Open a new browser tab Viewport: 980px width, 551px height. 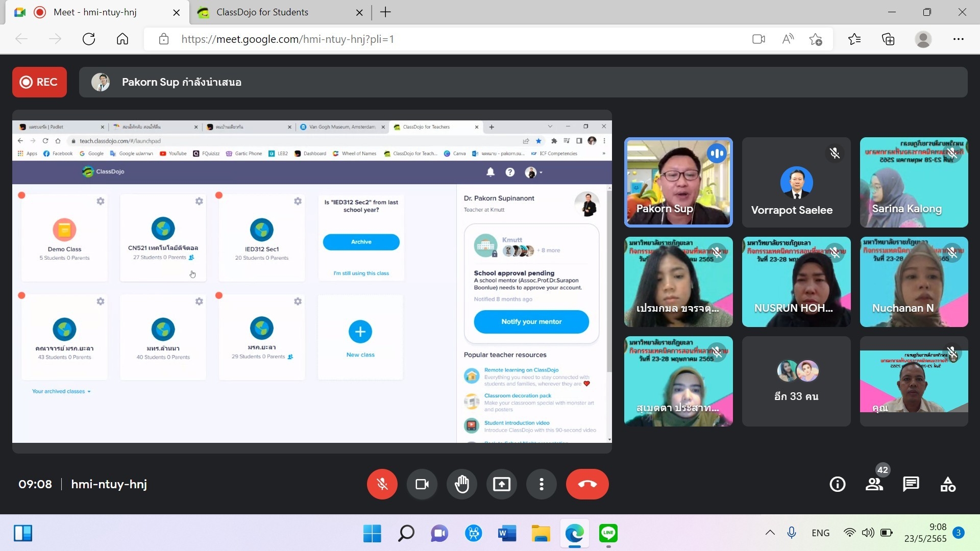point(385,12)
